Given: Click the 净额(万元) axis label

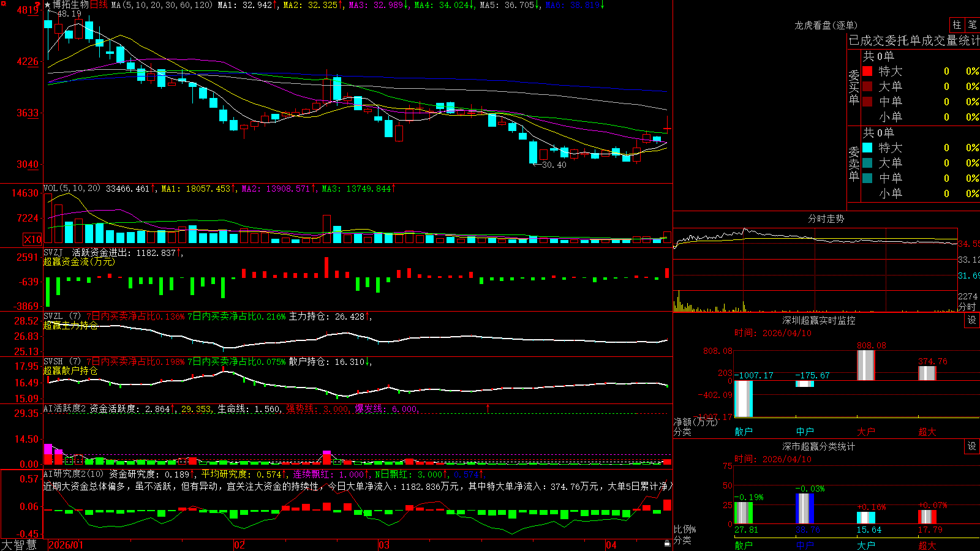Looking at the screenshot, I should pyautogui.click(x=695, y=422).
